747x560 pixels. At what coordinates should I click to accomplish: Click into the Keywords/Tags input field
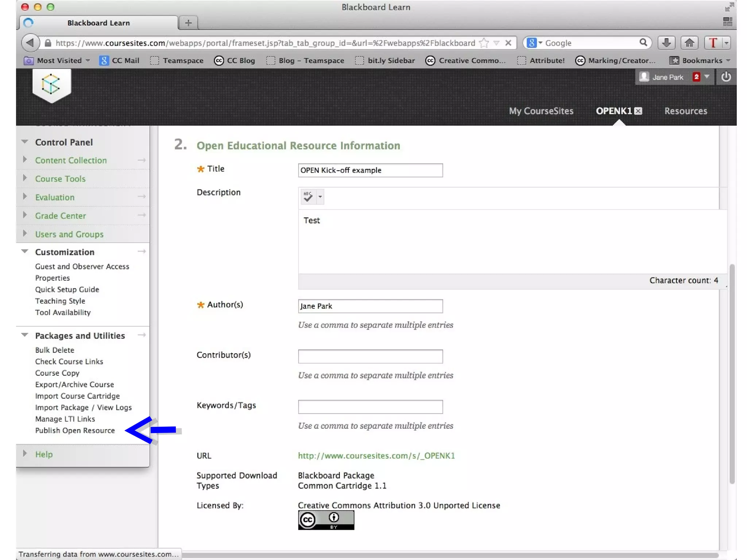(370, 407)
